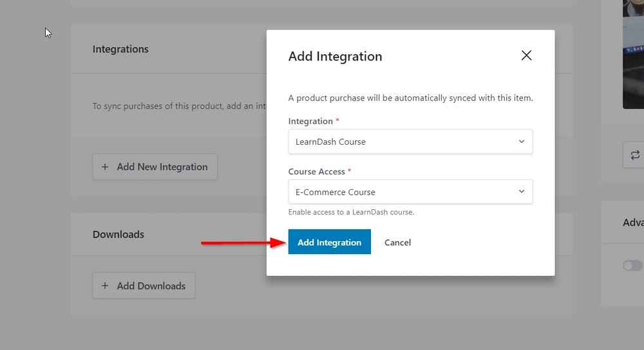644x350 pixels.
Task: Click the chevron arrow of Integration select
Action: coord(521,142)
